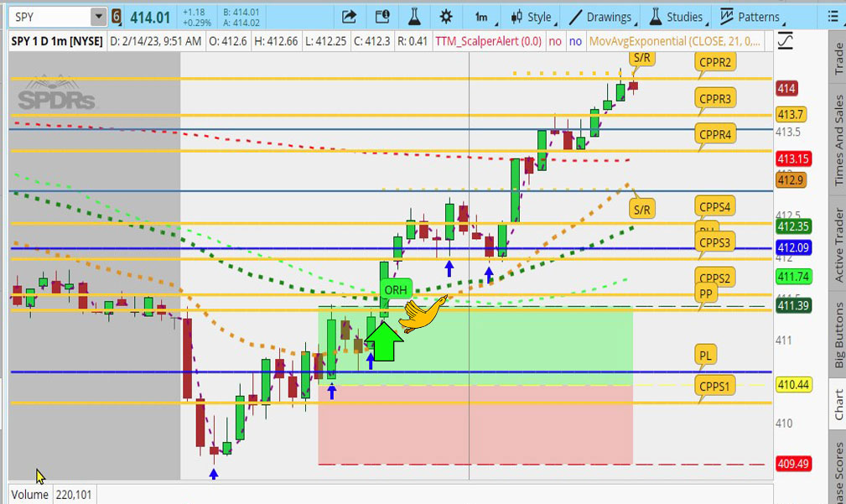The width and height of the screenshot is (846, 504).
Task: Click the PP pivot bubble
Action: click(x=706, y=294)
